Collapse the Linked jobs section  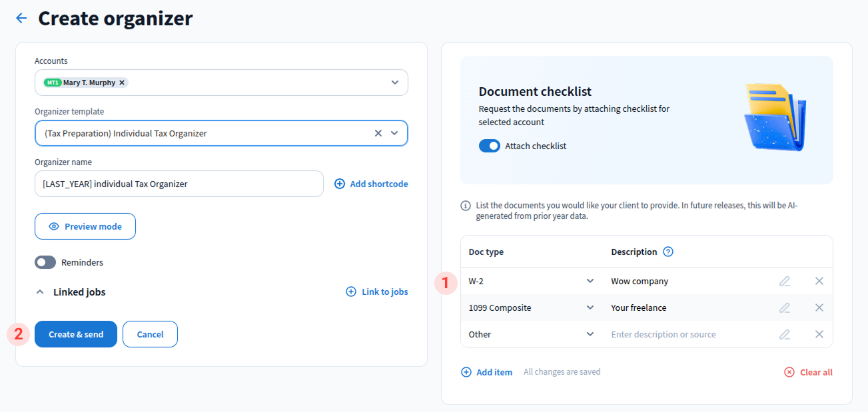tap(40, 292)
